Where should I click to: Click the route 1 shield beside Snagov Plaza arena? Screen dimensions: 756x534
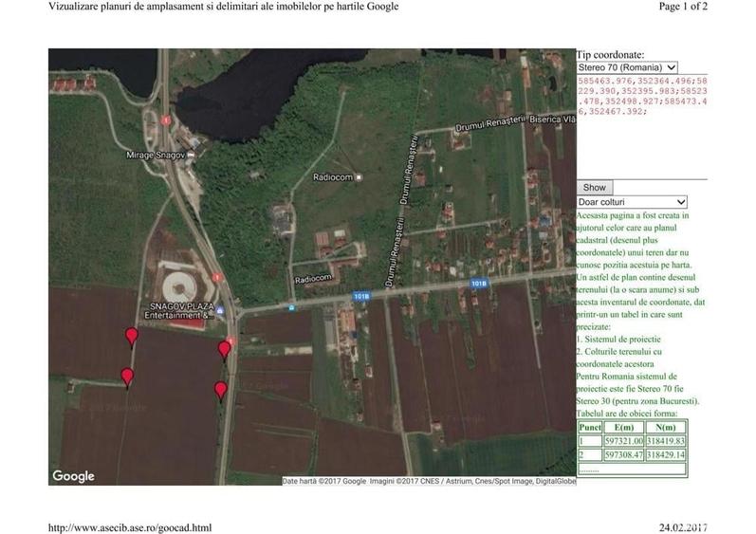pyautogui.click(x=217, y=278)
